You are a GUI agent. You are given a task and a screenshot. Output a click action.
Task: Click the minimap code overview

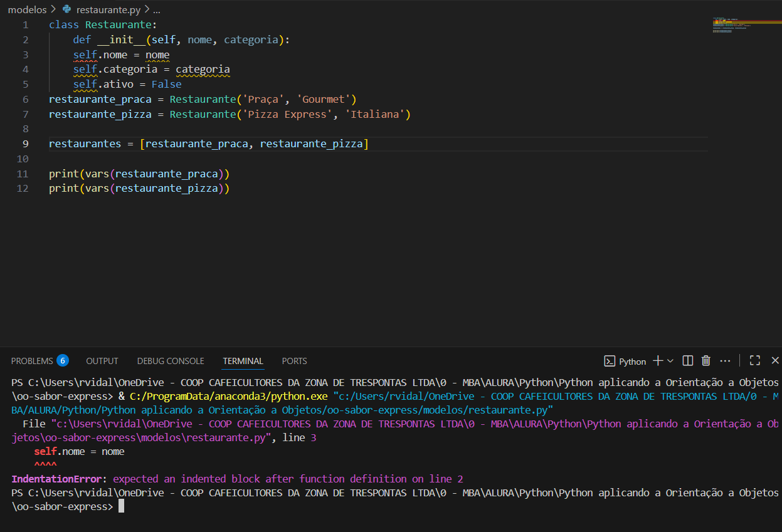click(746, 25)
